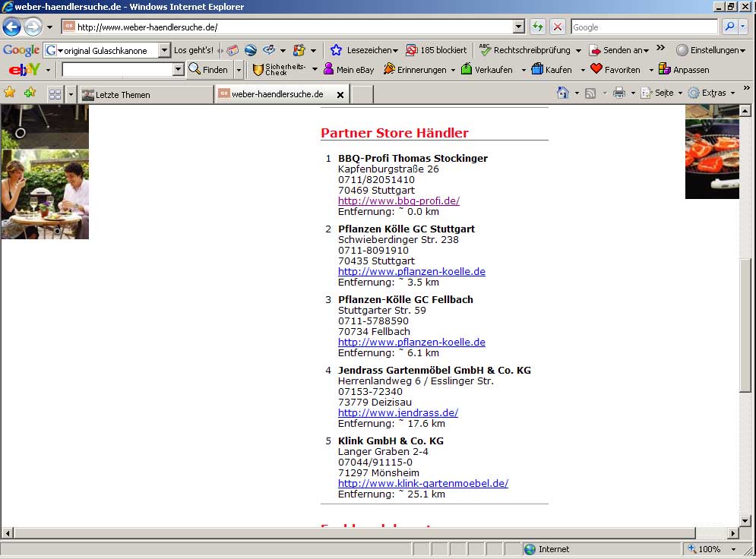756x559 pixels.
Task: Click the blue star Lesezeichen icon
Action: coord(336,50)
